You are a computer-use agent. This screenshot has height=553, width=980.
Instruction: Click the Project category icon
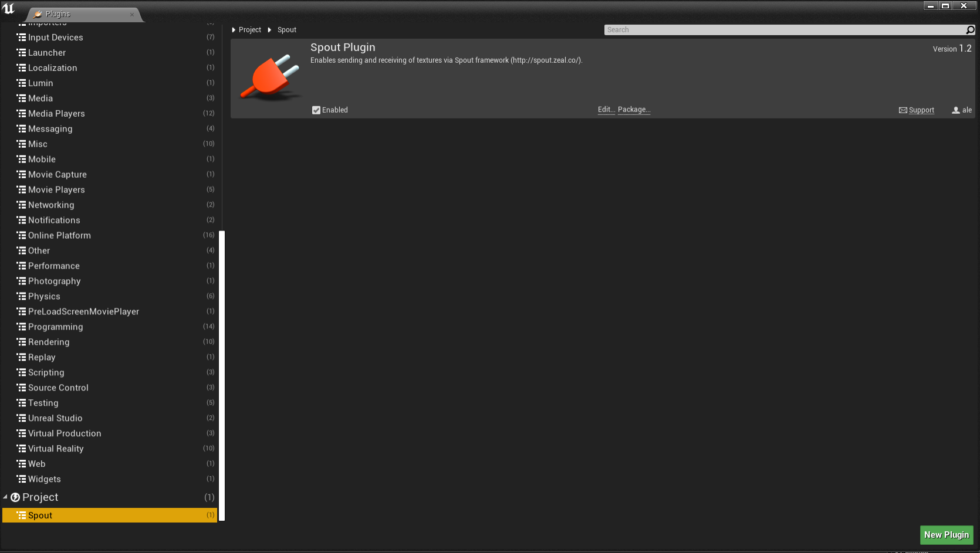pos(15,497)
